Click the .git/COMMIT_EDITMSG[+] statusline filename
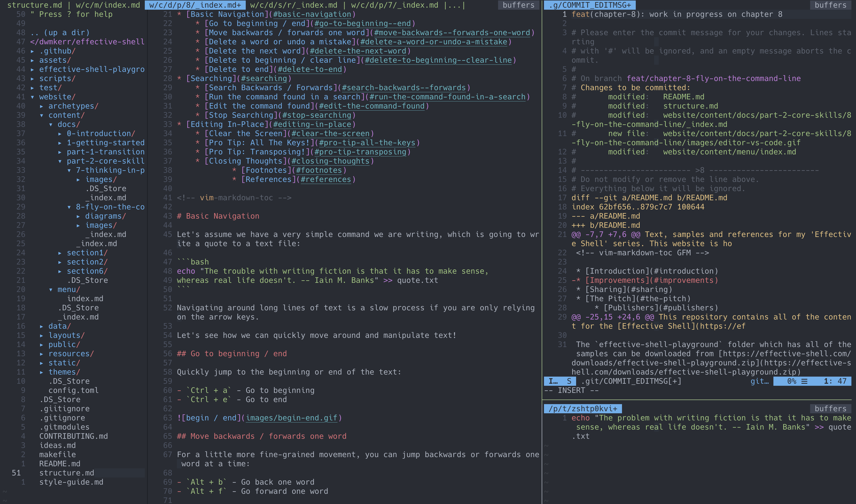Image resolution: width=856 pixels, height=504 pixels. 631,381
